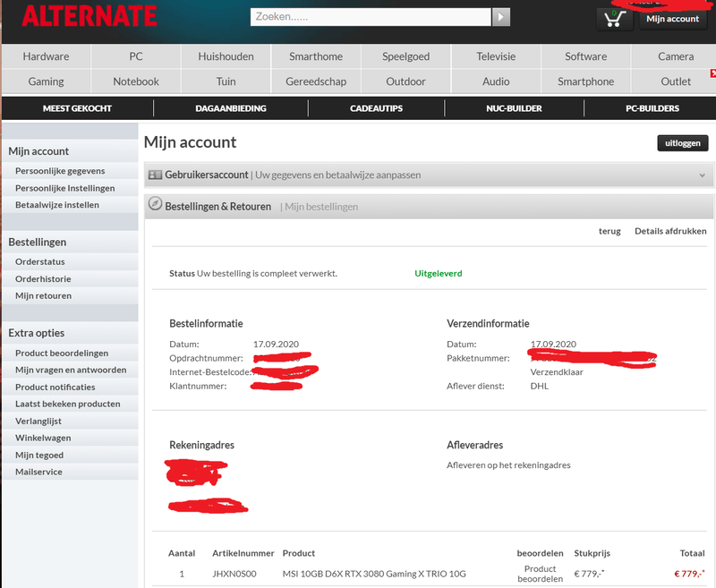
Task: Open Mijn account button in header
Action: click(673, 19)
